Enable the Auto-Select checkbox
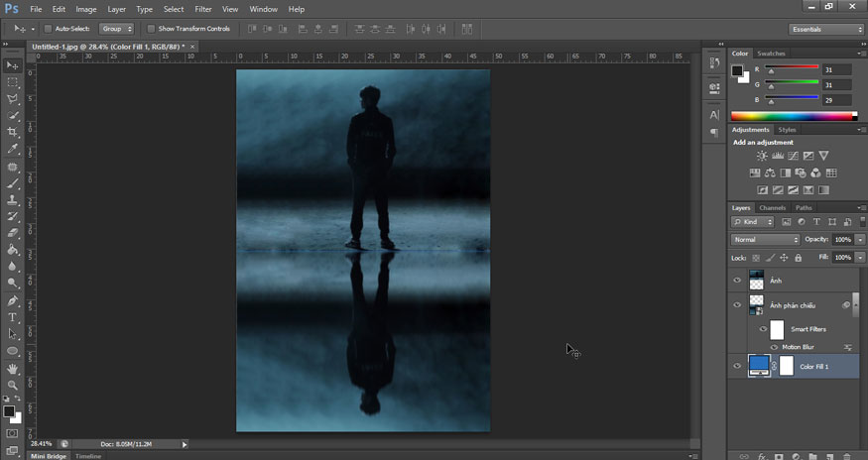The image size is (868, 460). [48, 29]
